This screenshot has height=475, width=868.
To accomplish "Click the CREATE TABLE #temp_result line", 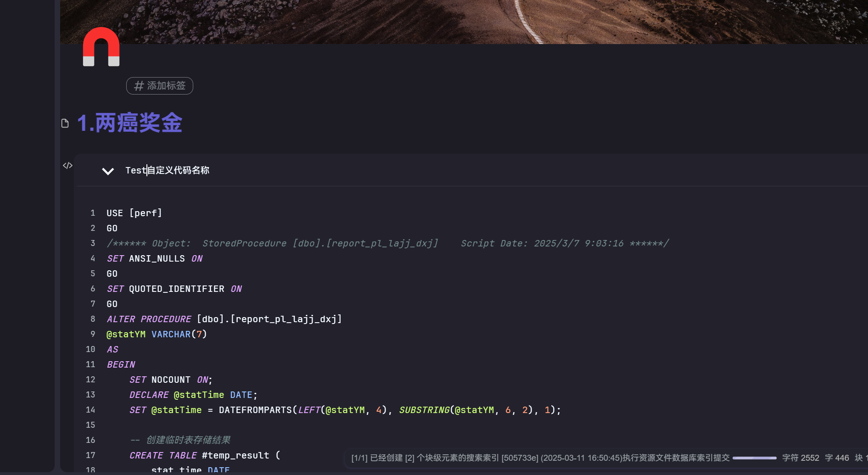I will (205, 455).
